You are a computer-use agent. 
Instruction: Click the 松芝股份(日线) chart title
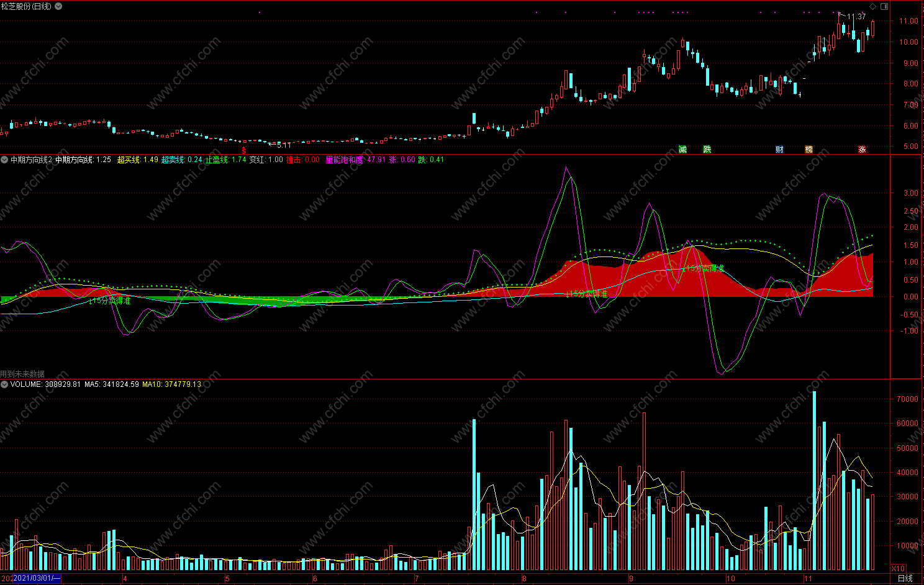(x=27, y=6)
